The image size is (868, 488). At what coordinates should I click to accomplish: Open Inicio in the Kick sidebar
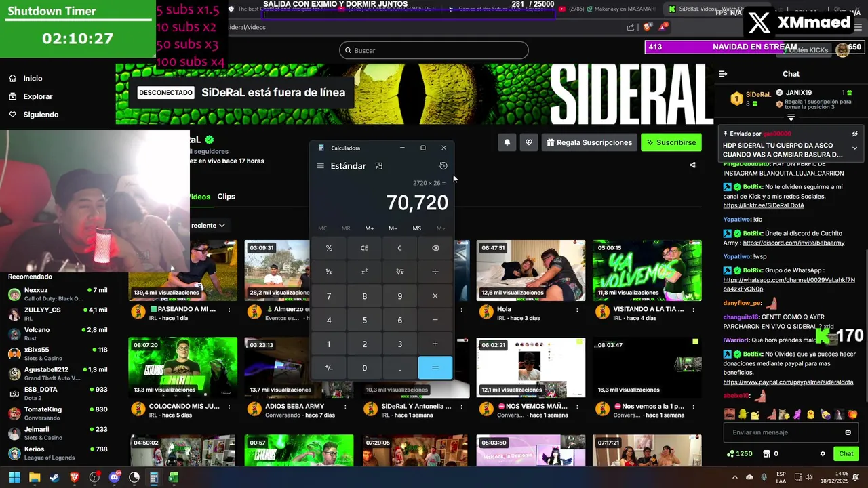coord(25,79)
